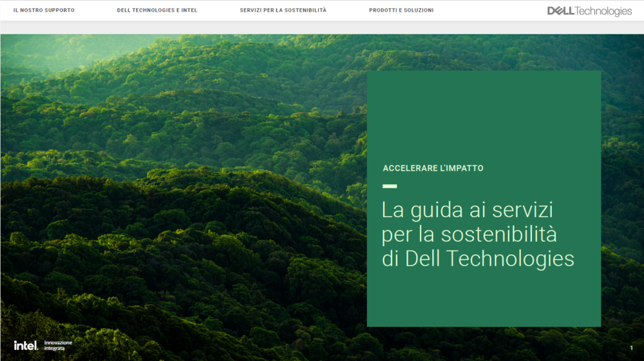The height and width of the screenshot is (361, 644).
Task: Click the title La guida ai servizi per la sostenibilità
Action: click(x=478, y=235)
